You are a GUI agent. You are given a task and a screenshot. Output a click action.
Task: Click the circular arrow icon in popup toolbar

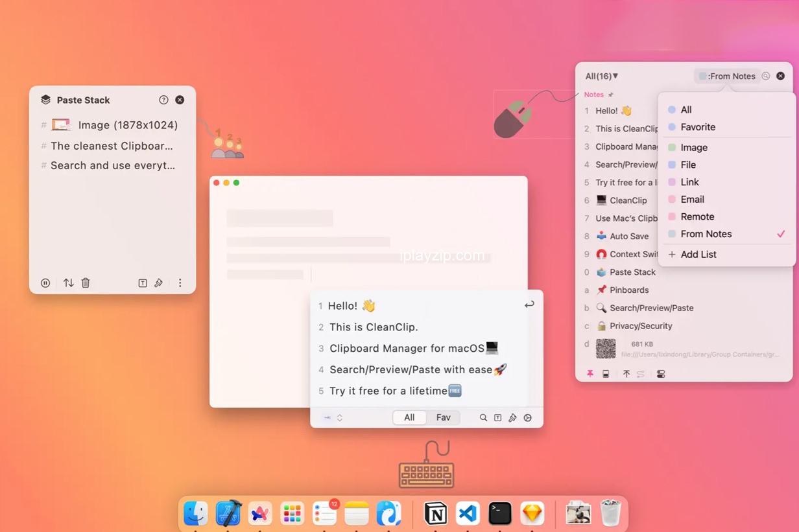pyautogui.click(x=528, y=418)
